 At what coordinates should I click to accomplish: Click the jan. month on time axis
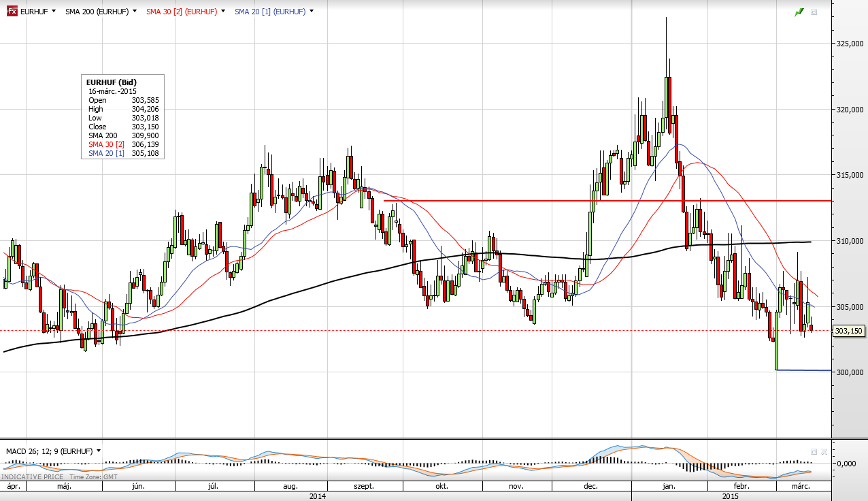click(x=669, y=487)
